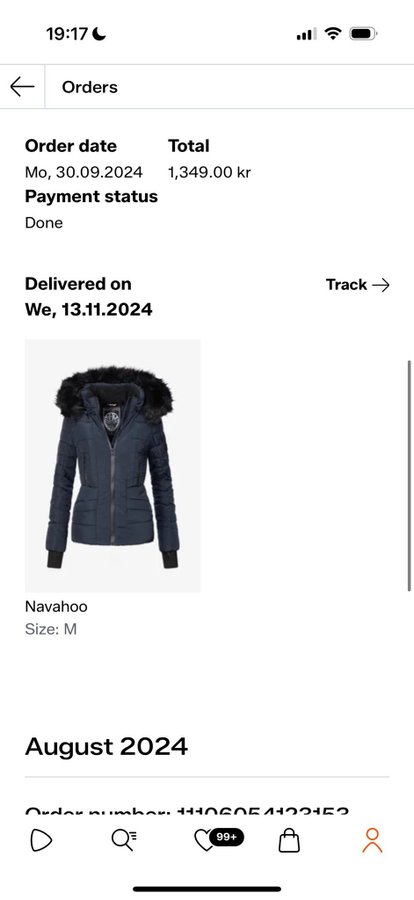Open the shopping bag icon
Screen dimensions: 414x900
pyautogui.click(x=289, y=841)
